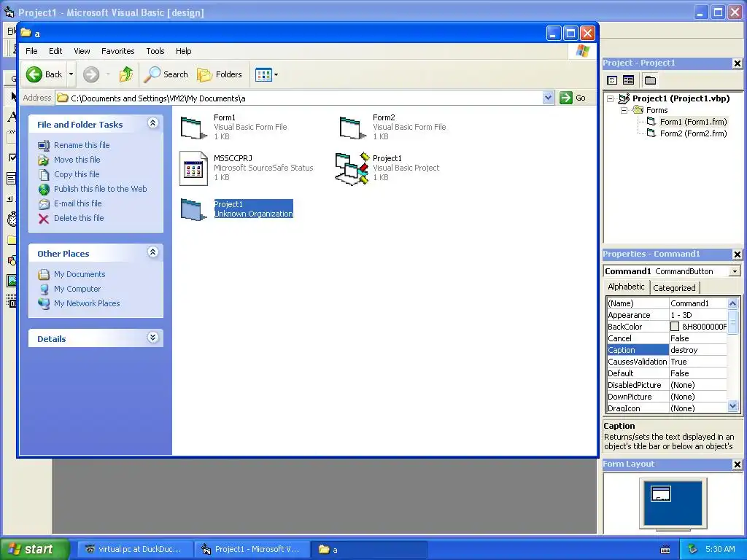The height and width of the screenshot is (560, 747).
Task: Click the BackColor color swatch
Action: (x=675, y=327)
